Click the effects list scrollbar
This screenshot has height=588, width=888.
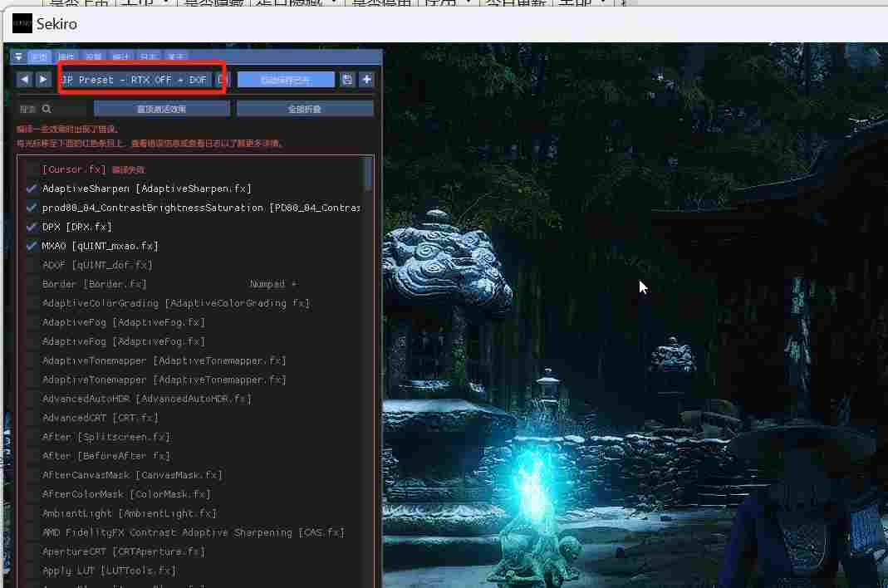coord(368,174)
